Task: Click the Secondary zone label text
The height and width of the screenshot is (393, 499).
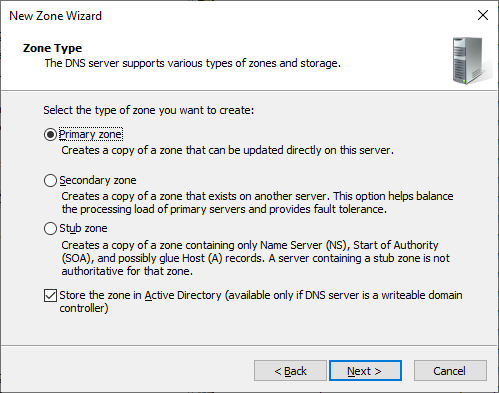Action: pos(98,180)
